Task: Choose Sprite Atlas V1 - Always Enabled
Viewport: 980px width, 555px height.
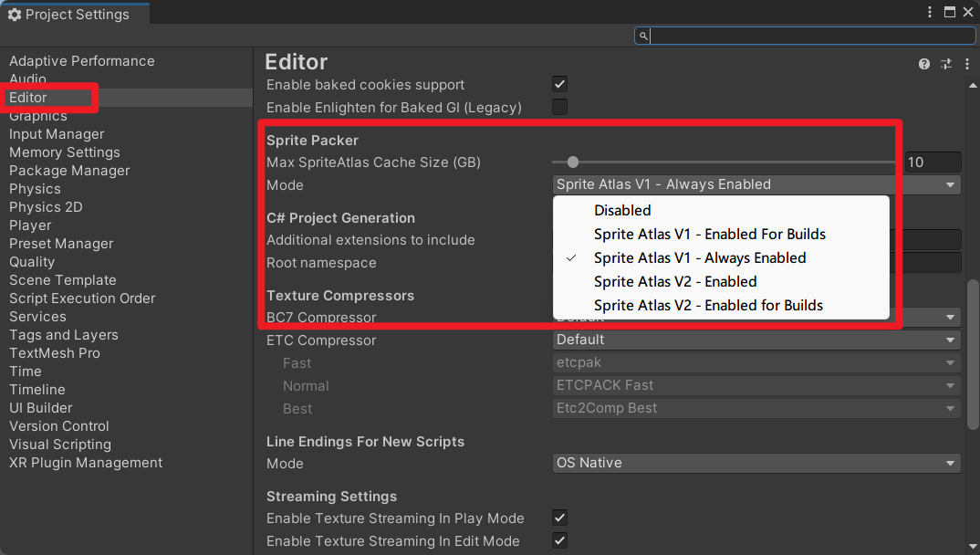Action: 721,257
